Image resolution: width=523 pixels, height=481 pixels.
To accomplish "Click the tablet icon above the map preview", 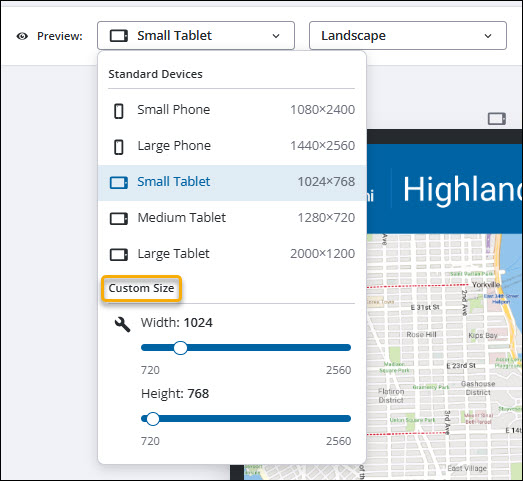I will point(497,119).
